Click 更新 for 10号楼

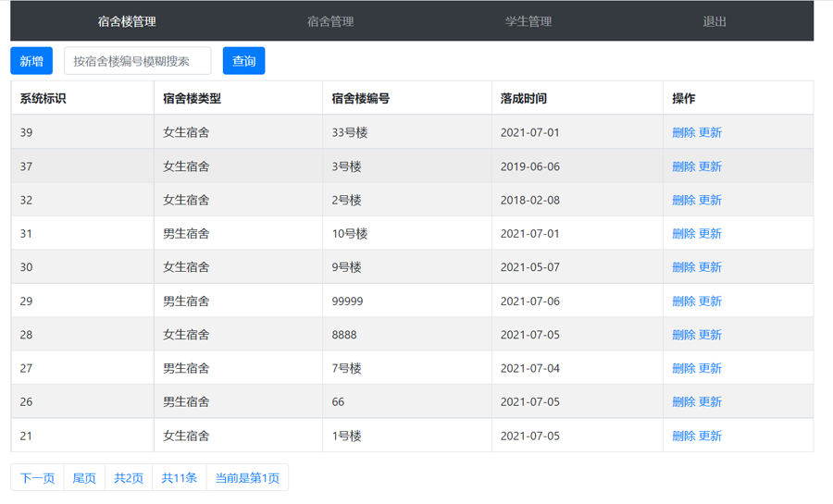click(x=710, y=233)
